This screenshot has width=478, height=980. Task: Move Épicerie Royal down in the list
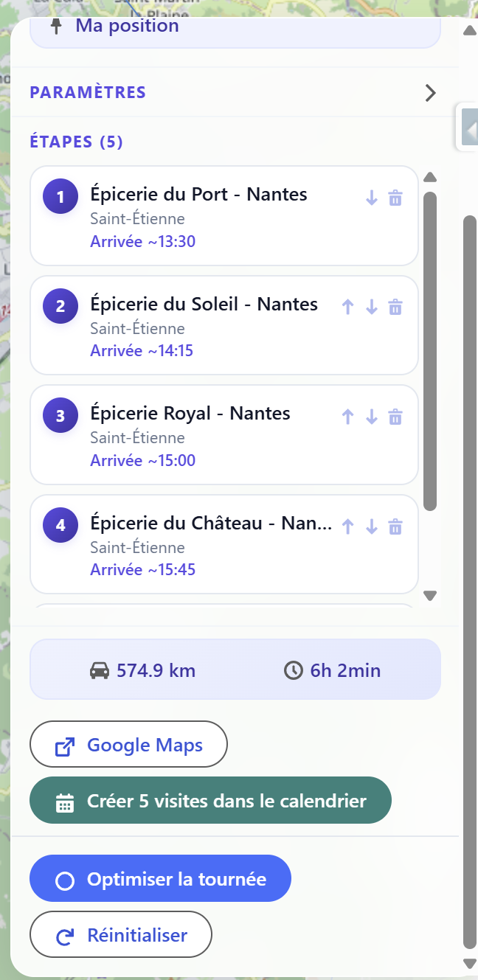(x=371, y=416)
